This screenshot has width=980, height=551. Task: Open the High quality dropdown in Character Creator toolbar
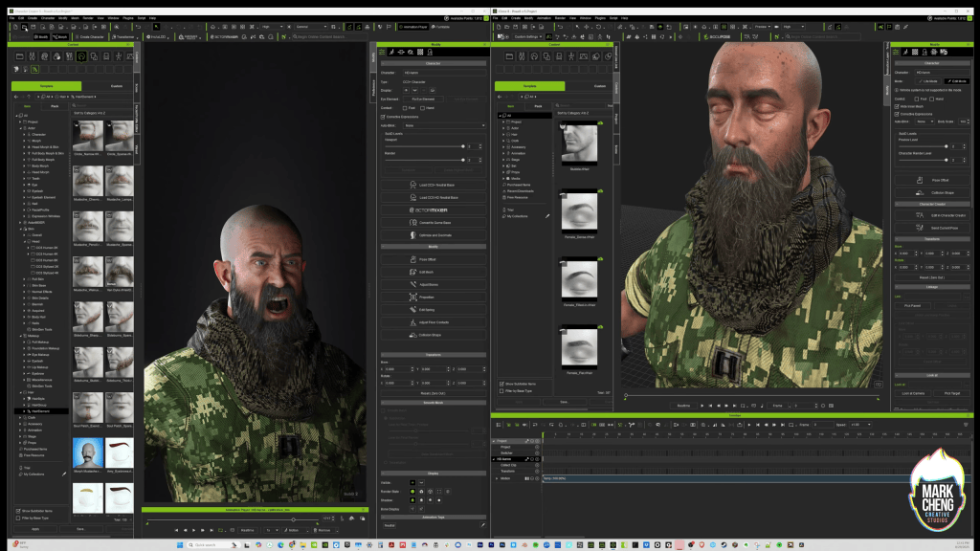272,27
